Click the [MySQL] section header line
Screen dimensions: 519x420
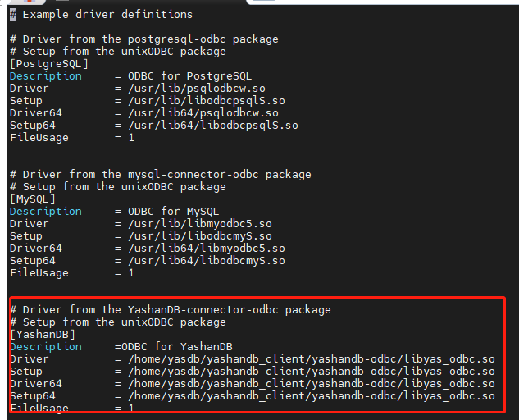pyautogui.click(x=33, y=199)
